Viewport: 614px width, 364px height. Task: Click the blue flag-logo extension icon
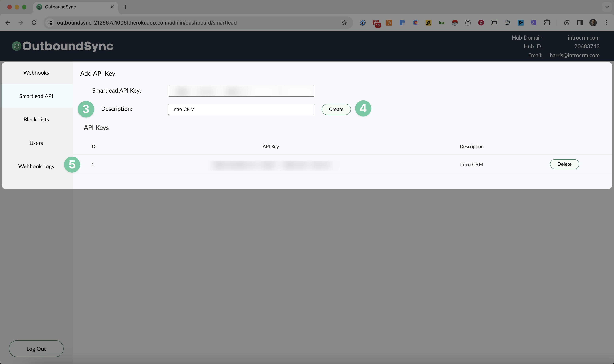pos(521,22)
